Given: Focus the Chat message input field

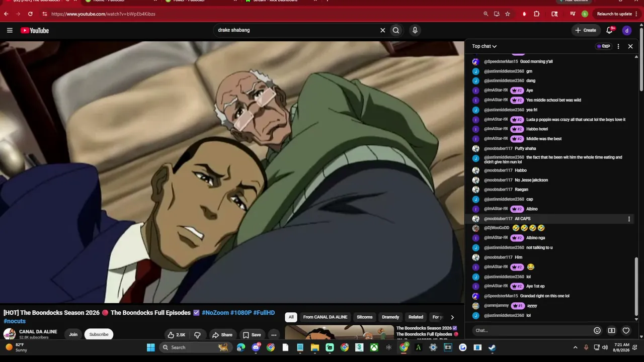Looking at the screenshot, I should click(532, 330).
